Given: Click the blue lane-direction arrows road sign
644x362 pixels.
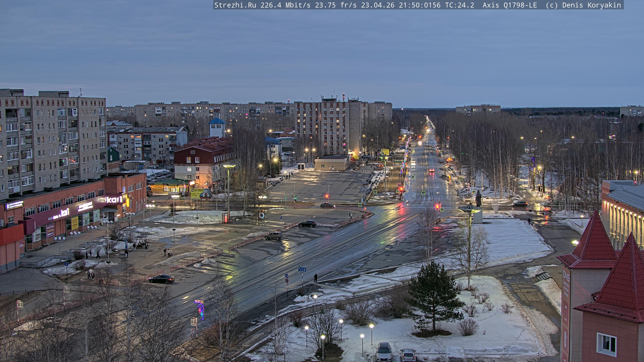Looking at the screenshot, I should 302,269.
